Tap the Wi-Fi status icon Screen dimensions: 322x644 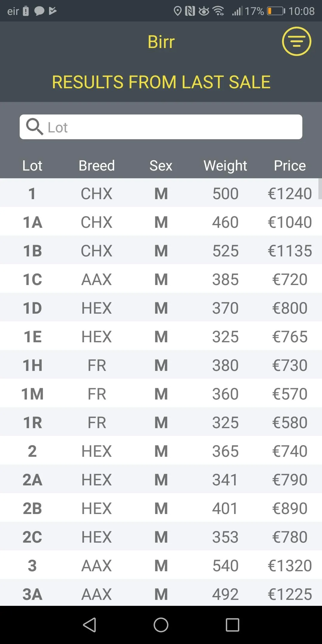point(219,11)
